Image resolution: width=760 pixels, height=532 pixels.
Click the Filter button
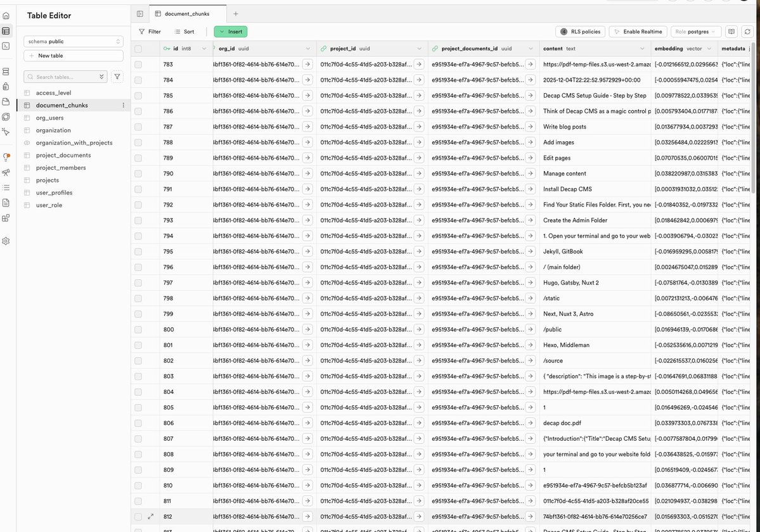[x=150, y=32]
